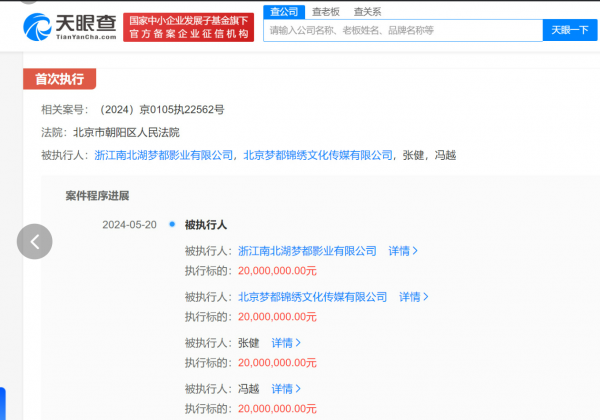Switch to the 查关系 tab
The image size is (600, 420).
pyautogui.click(x=367, y=11)
